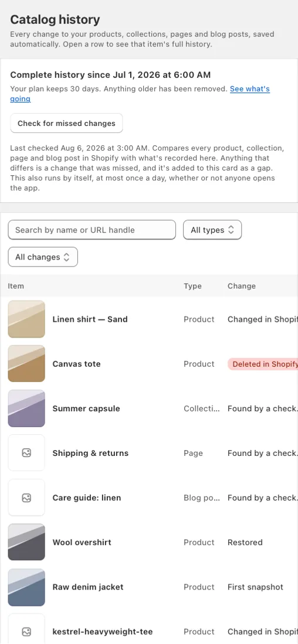
Task: Click the Deleted in Shopify badge
Action: pos(263,364)
